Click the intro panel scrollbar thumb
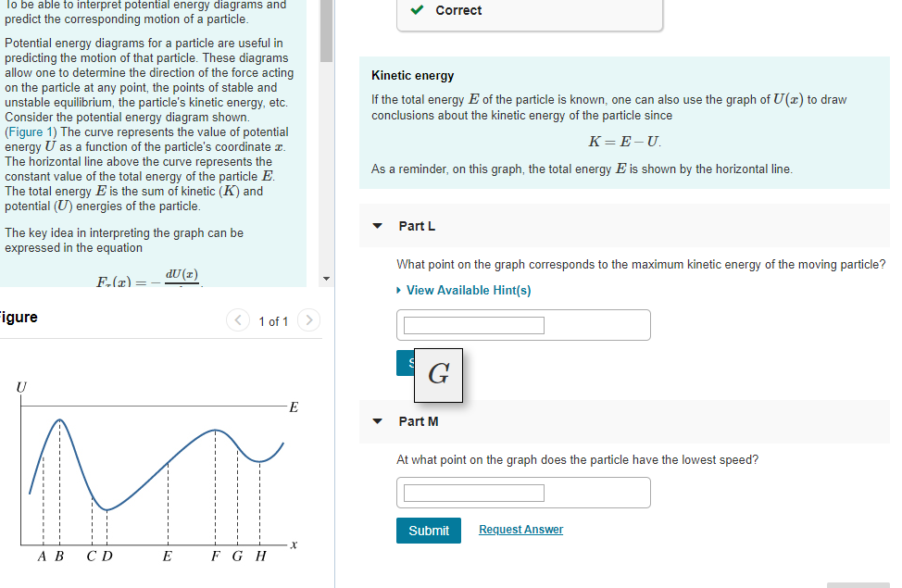 click(x=326, y=32)
